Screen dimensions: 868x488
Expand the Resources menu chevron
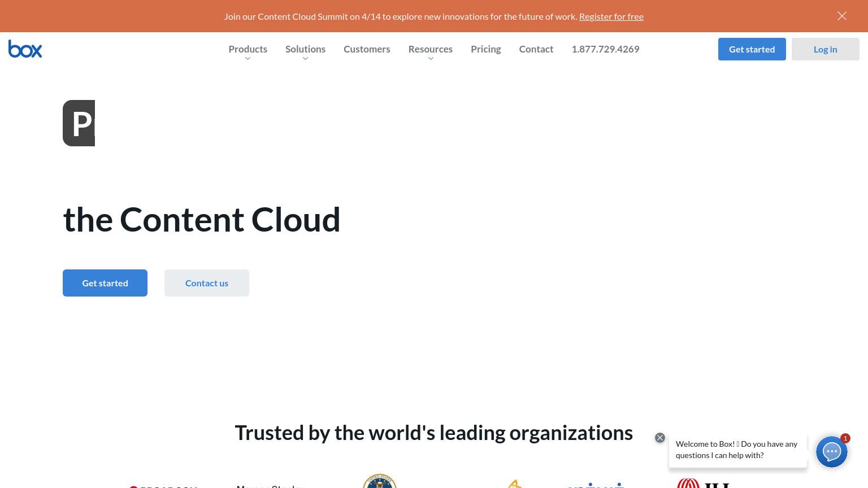coord(431,59)
